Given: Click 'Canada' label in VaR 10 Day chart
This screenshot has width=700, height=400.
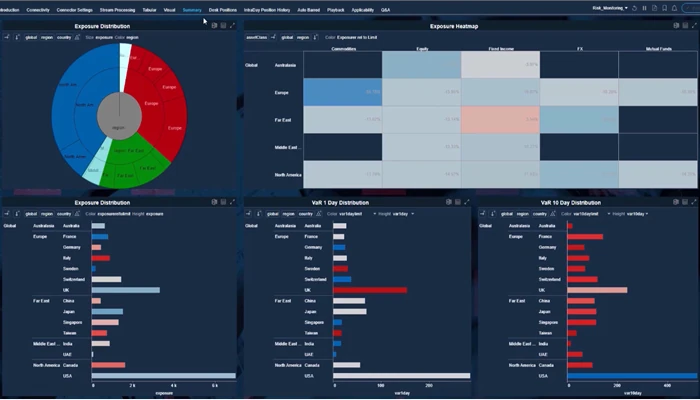Looking at the screenshot, I should pos(546,365).
